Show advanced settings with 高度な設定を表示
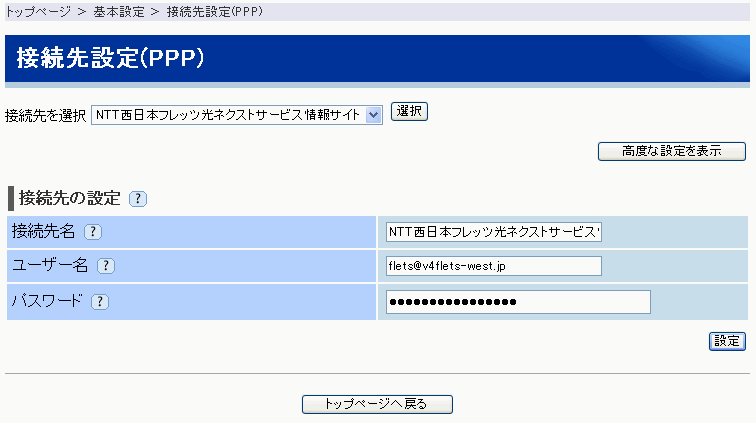The image size is (756, 423). 672,151
